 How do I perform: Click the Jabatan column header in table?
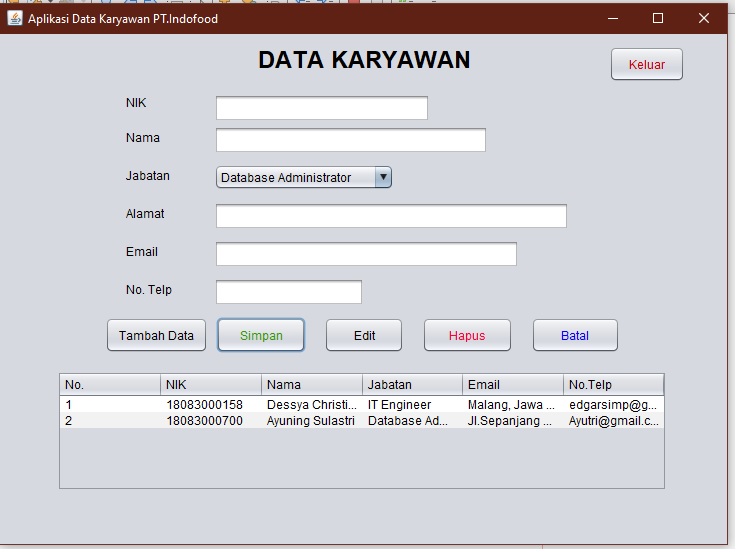click(x=412, y=385)
